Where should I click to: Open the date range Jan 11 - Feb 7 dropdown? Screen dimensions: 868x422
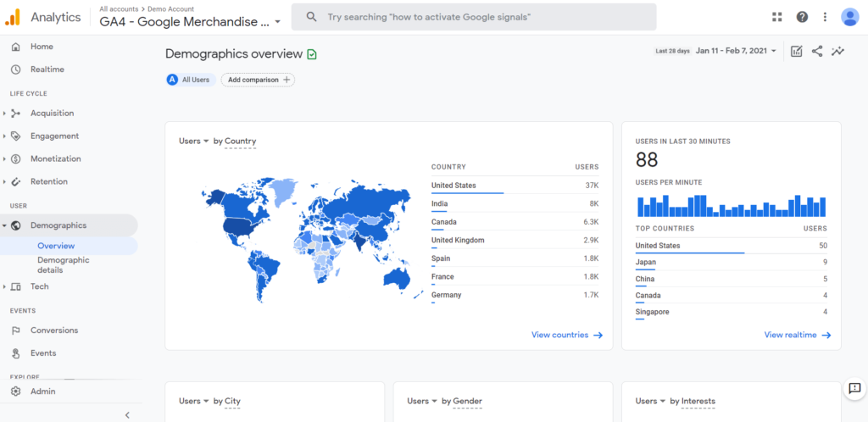[x=737, y=51]
